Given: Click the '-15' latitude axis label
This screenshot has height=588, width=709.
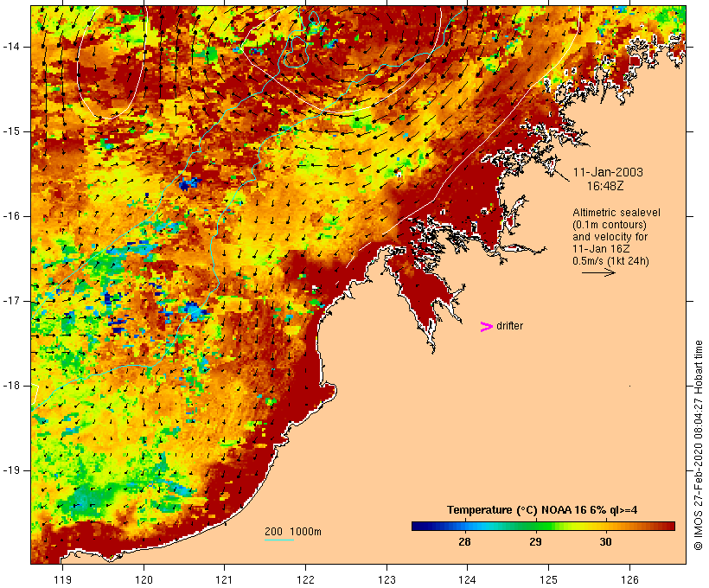Looking at the screenshot, I should point(10,131).
